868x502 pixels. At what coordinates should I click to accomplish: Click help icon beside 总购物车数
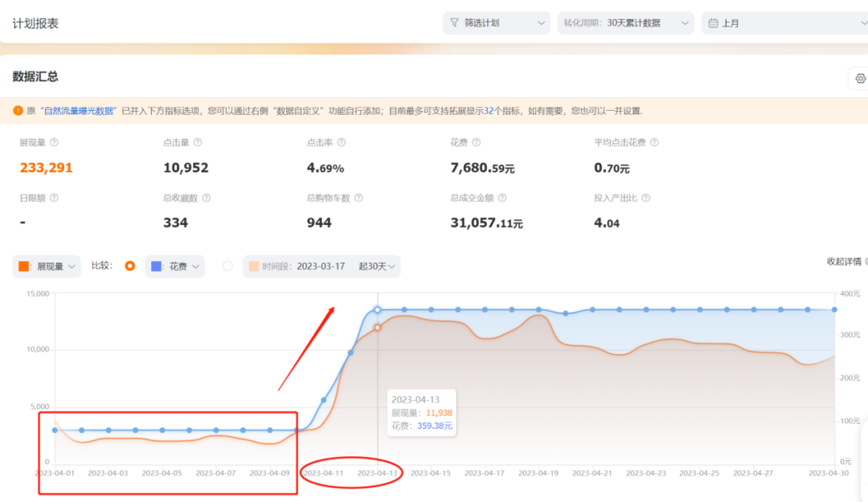pos(358,198)
